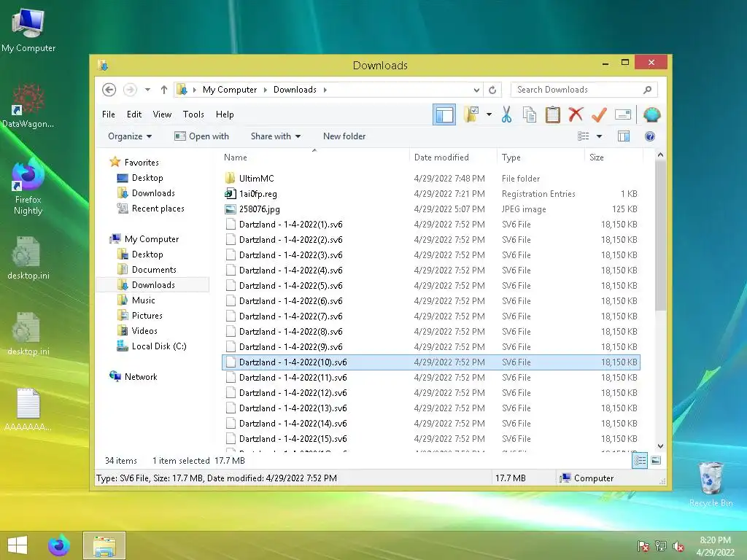
Task: Open the File menu
Action: pos(108,114)
